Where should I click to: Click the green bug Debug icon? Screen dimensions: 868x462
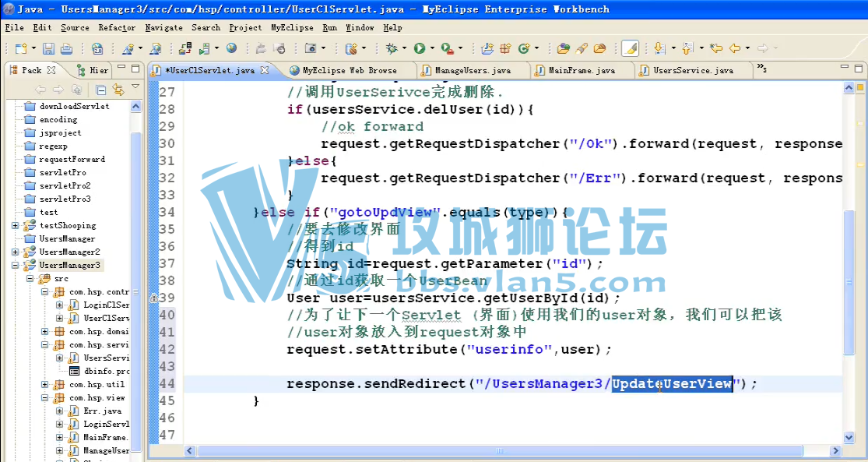click(392, 49)
